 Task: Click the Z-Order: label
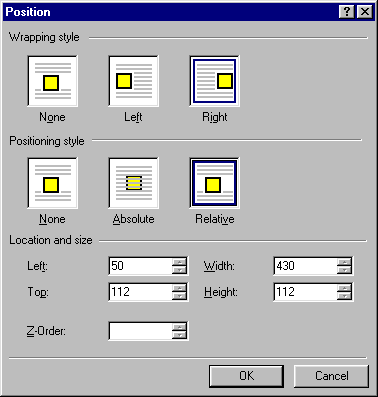click(46, 331)
